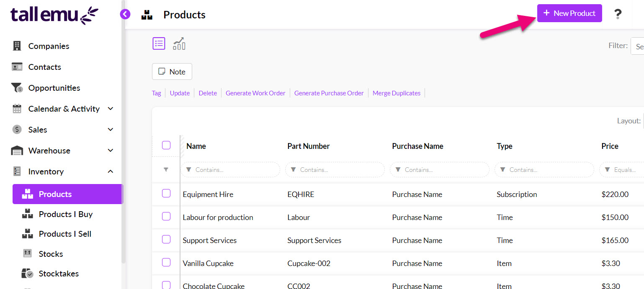The image size is (644, 289).
Task: Sort by the Name column header
Action: tap(196, 146)
